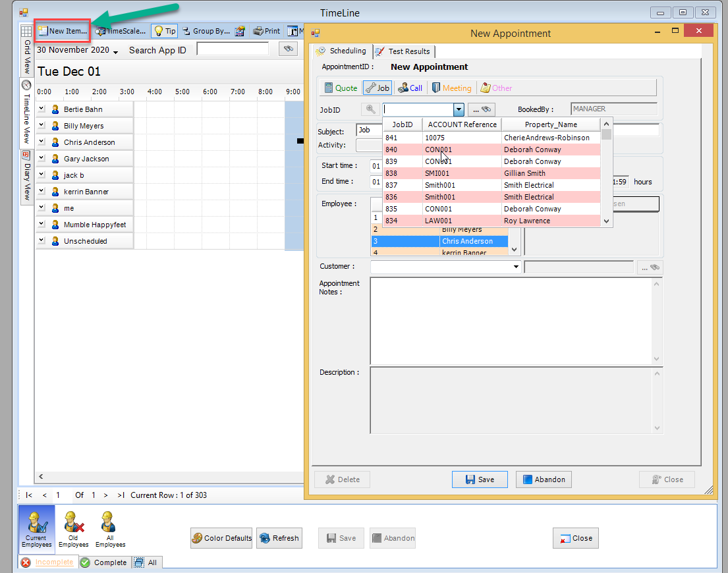Click the Customer binoculars lookup button

(x=650, y=267)
